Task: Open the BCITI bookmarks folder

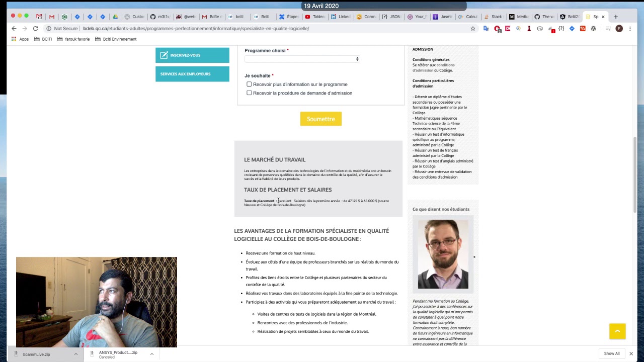Action: click(x=43, y=39)
